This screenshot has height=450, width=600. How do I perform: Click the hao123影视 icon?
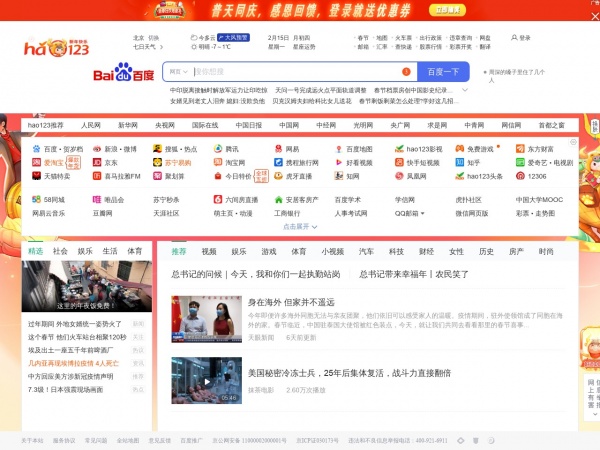(399, 149)
